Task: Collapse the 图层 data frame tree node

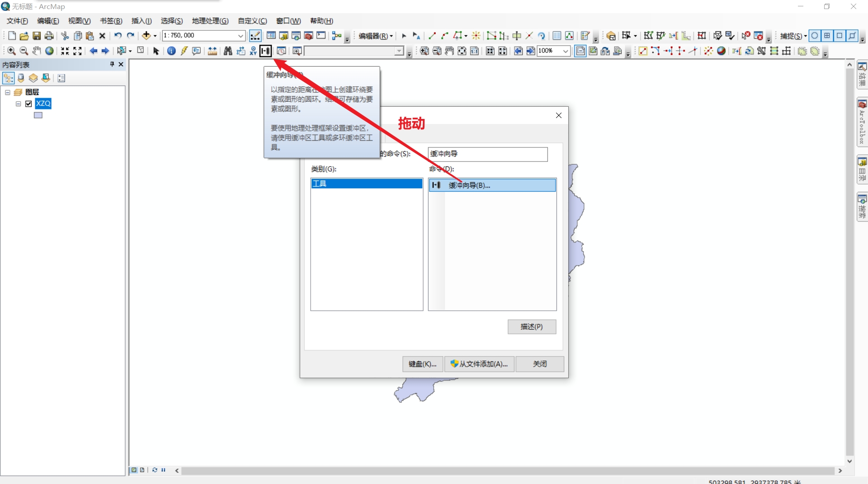Action: pyautogui.click(x=8, y=92)
